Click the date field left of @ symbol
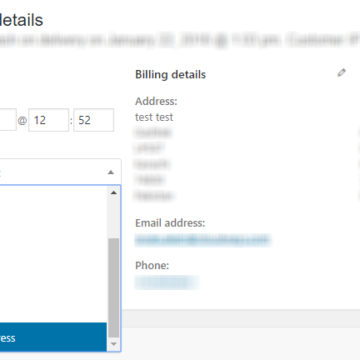This screenshot has height=360, width=360. 8,119
